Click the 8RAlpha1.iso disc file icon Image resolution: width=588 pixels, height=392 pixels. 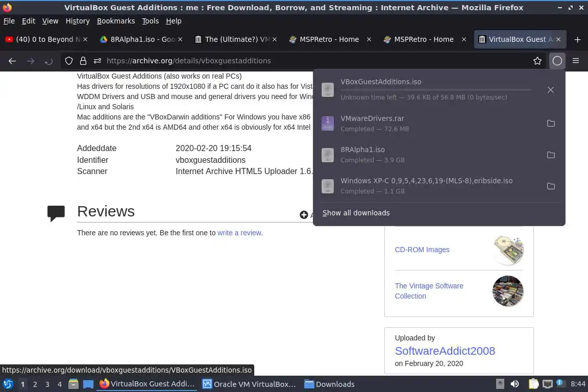[327, 155]
